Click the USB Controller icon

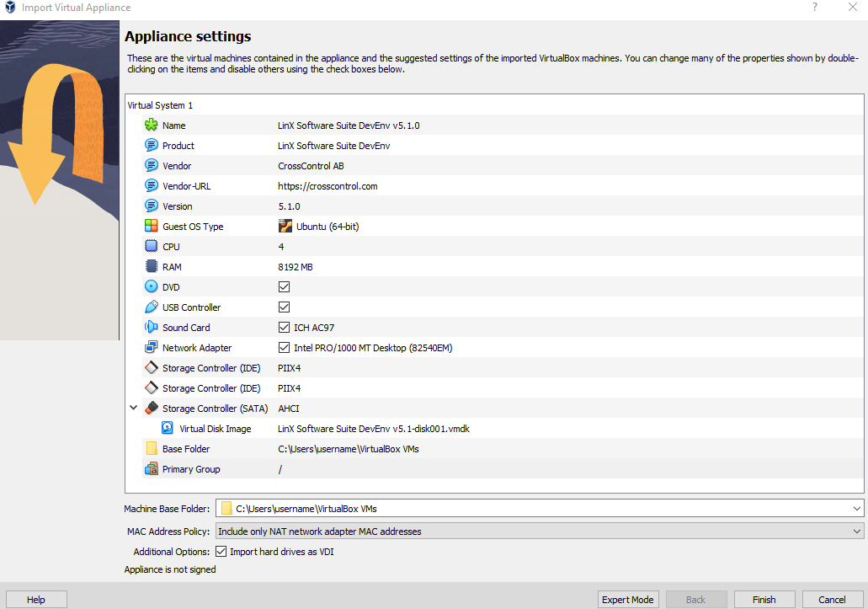click(152, 307)
